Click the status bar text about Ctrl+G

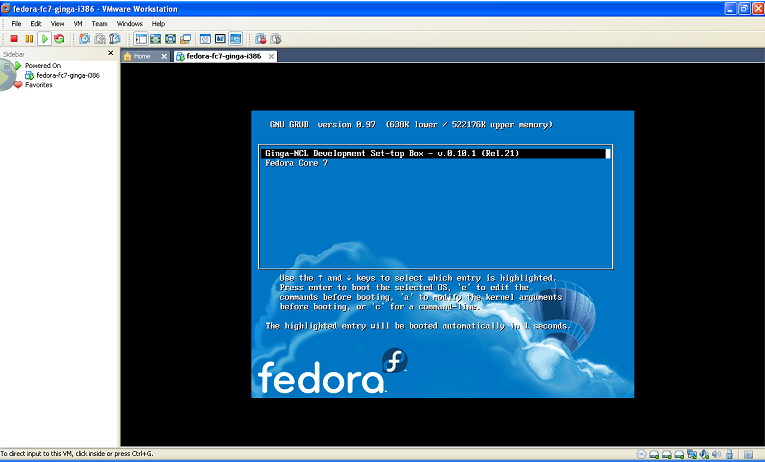click(77, 454)
